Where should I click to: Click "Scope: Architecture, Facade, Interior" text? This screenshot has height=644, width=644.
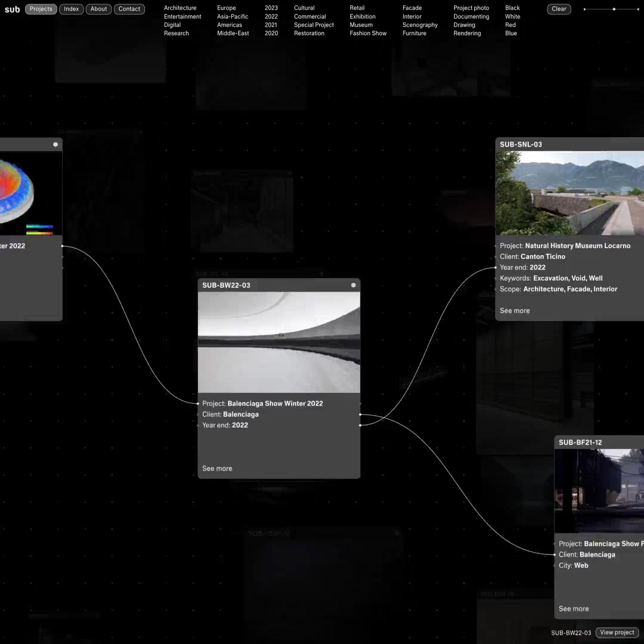point(559,289)
